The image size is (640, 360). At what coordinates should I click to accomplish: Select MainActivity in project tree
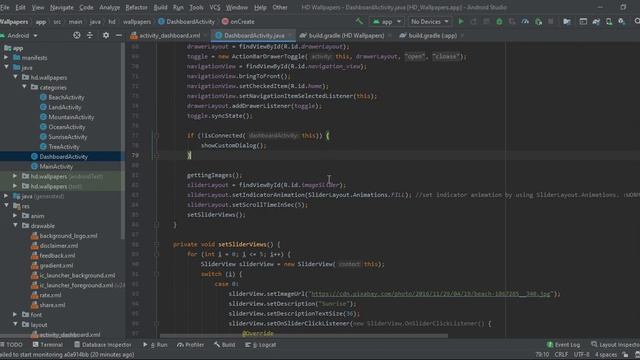56,166
